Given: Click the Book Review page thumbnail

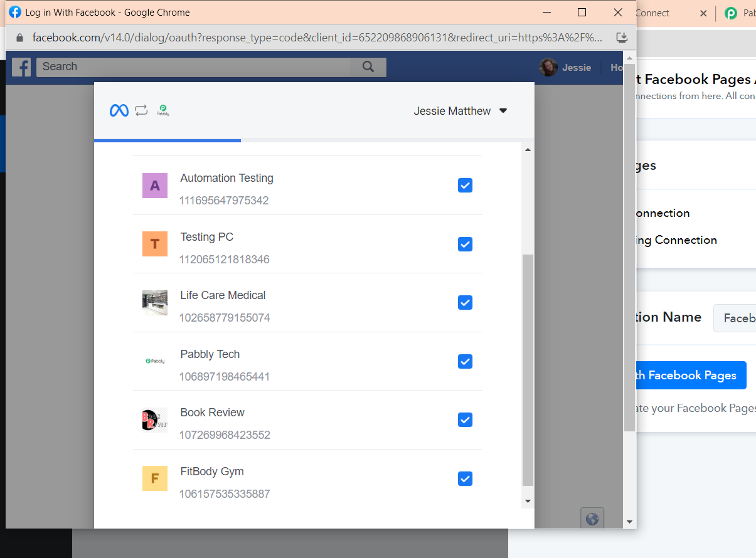Looking at the screenshot, I should click(x=155, y=420).
